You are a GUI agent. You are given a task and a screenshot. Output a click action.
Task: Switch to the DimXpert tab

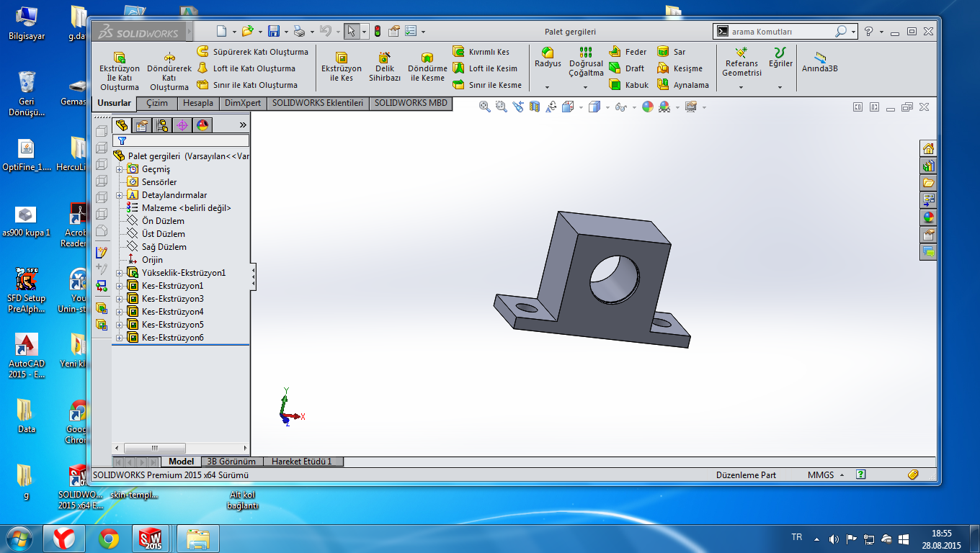coord(243,103)
